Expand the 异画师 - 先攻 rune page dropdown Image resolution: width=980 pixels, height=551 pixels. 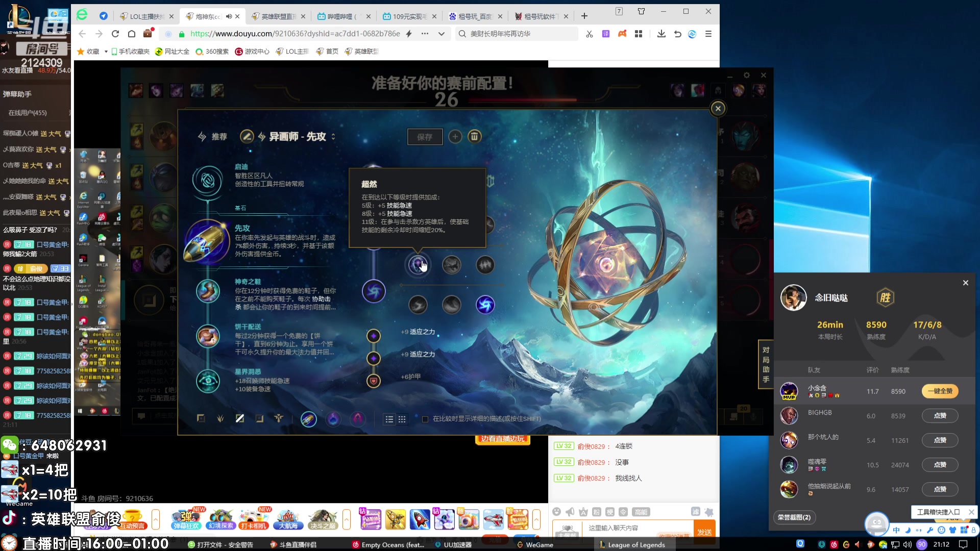(x=333, y=137)
